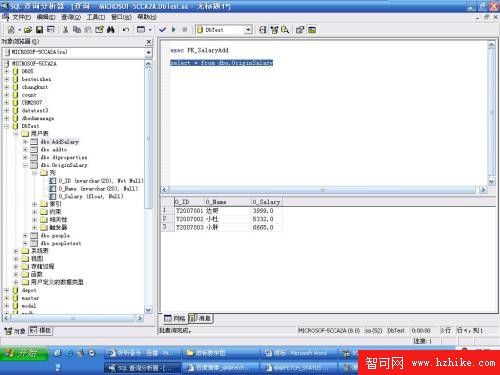The height and width of the screenshot is (375, 500).
Task: Open the 窗口(W) menu
Action: 121,17
